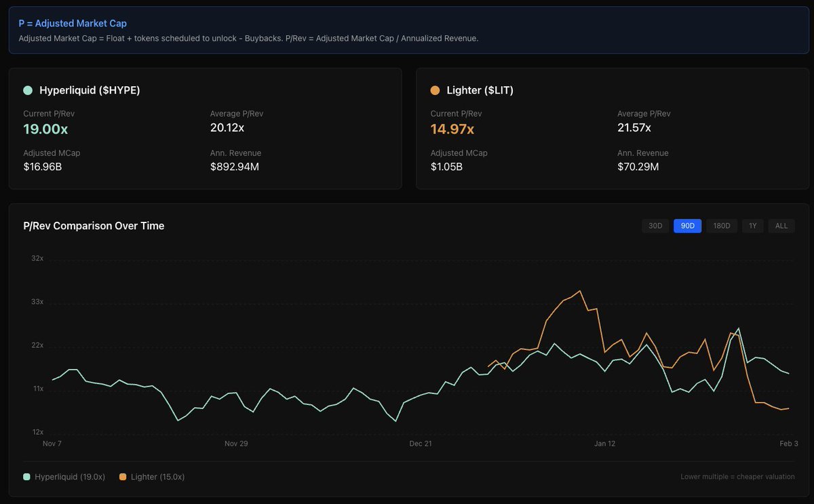Viewport: 814px width, 504px height.
Task: Click the green Hyperliquid legend swatch
Action: [x=27, y=477]
